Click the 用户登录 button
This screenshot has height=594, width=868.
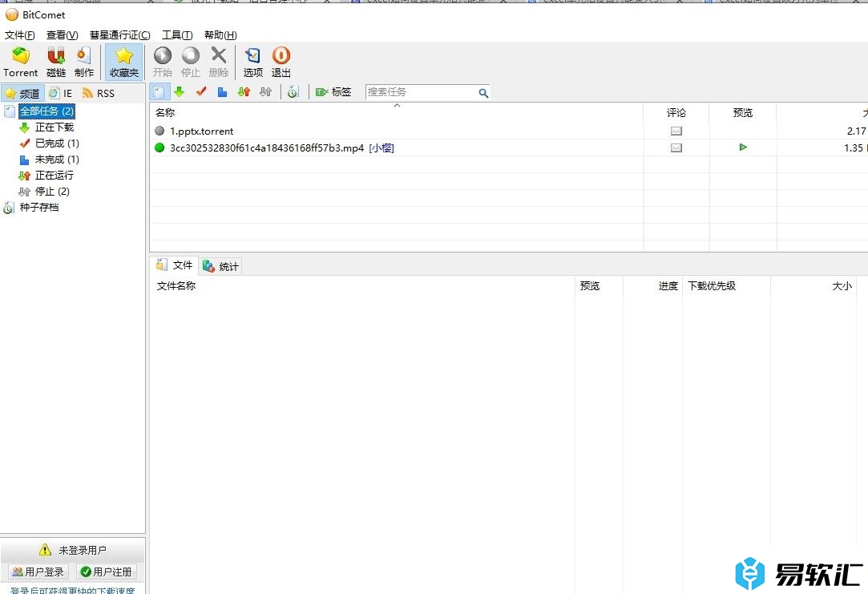(x=38, y=572)
